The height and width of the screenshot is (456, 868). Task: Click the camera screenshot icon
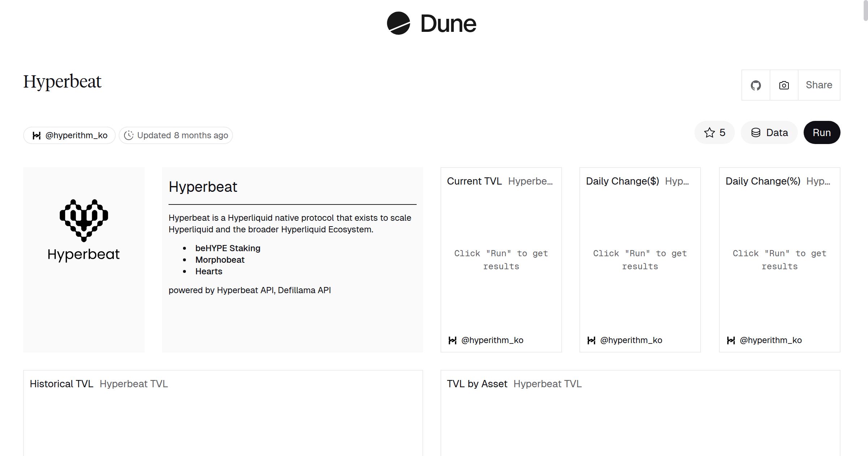pos(784,85)
